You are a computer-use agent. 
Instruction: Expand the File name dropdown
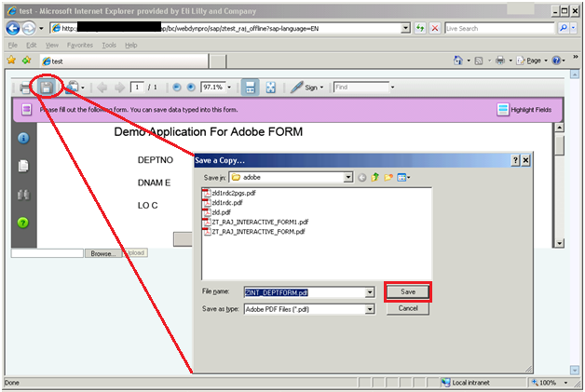[370, 292]
